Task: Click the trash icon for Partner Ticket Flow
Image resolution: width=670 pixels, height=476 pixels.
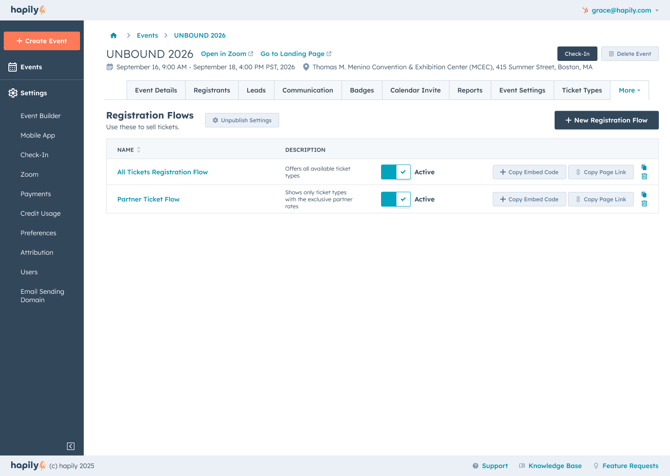Action: 644,203
